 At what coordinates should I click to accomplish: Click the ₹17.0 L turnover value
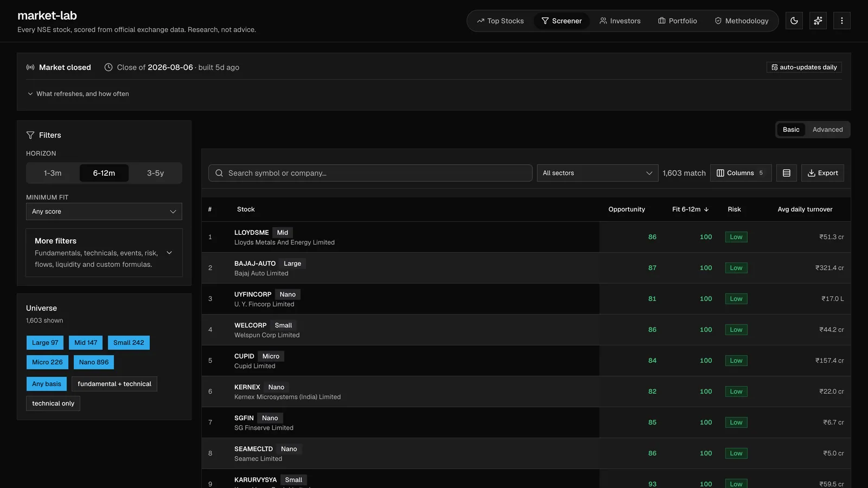click(833, 299)
